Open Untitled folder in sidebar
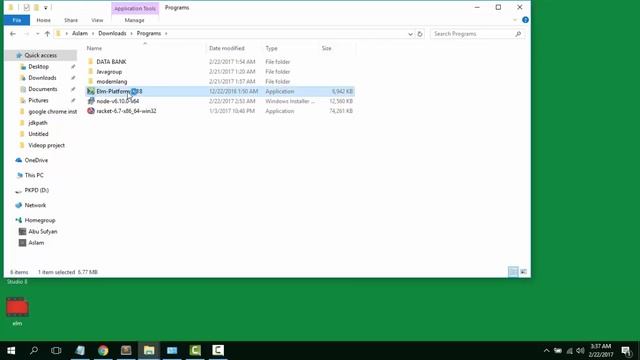 click(38, 134)
